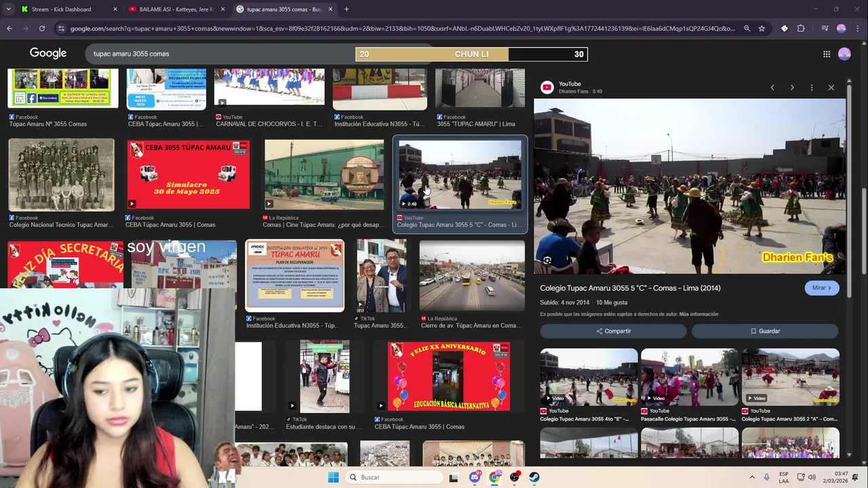Open the Más información link
Screen dimensions: 868x488
pos(698,314)
